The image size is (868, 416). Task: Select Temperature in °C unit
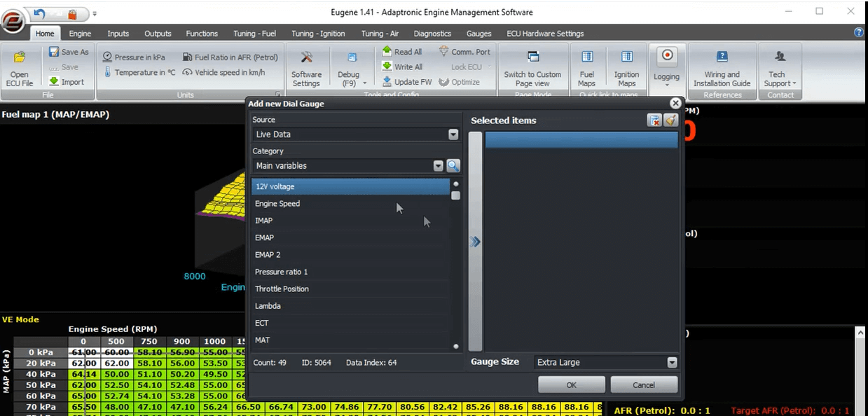point(139,72)
